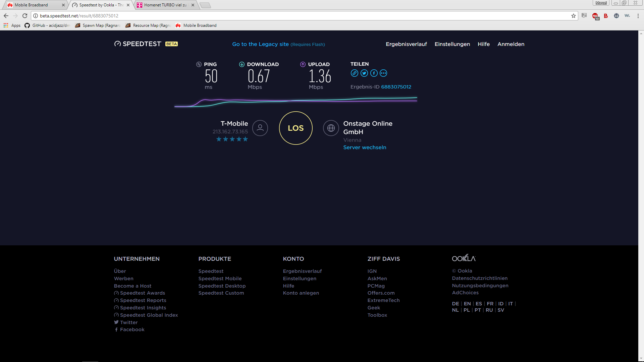
Task: Click the Speedtest logo
Action: point(138,44)
